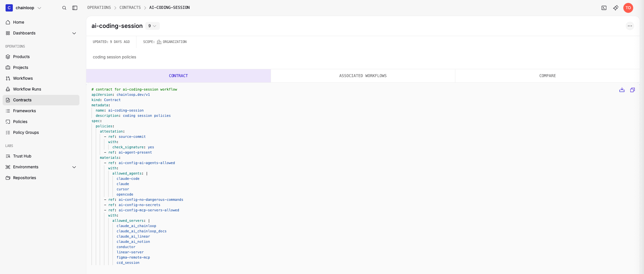The image size is (644, 274).
Task: Switch to ASSOCIATED WORKFLOWS tab
Action: point(363,76)
